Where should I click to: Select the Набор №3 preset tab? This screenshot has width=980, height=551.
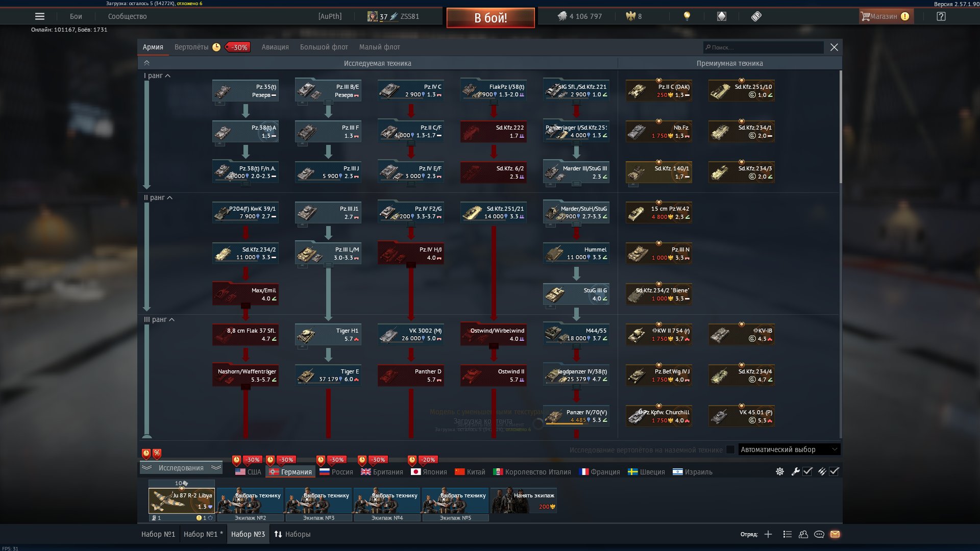tap(248, 534)
